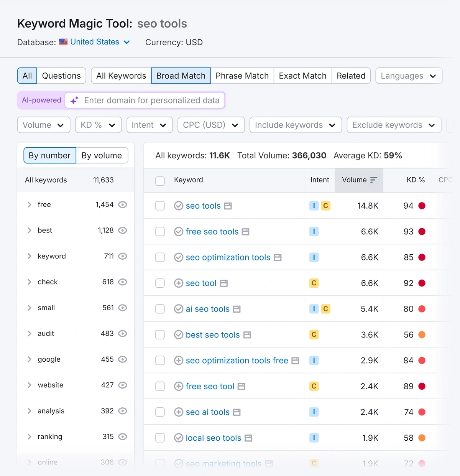Add seo ai tools via plus icon
This screenshot has height=476, width=460.
click(179, 412)
